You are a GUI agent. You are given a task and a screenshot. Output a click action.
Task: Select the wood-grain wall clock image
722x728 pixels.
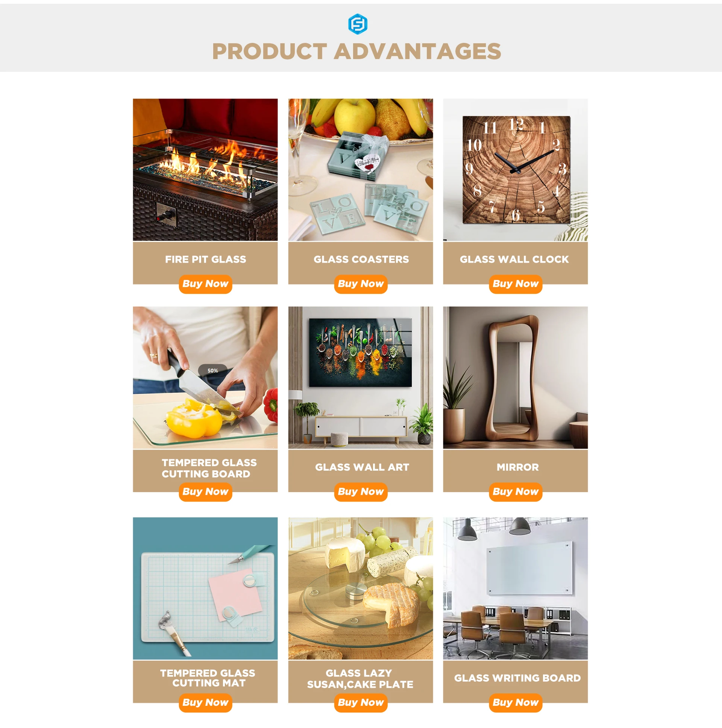pyautogui.click(x=515, y=170)
